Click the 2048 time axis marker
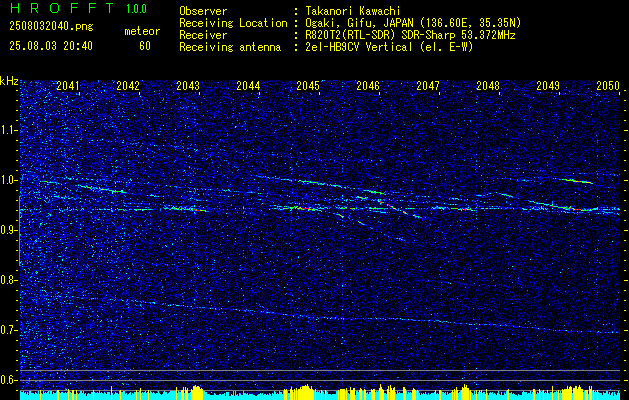The image size is (629, 400). pyautogui.click(x=488, y=86)
